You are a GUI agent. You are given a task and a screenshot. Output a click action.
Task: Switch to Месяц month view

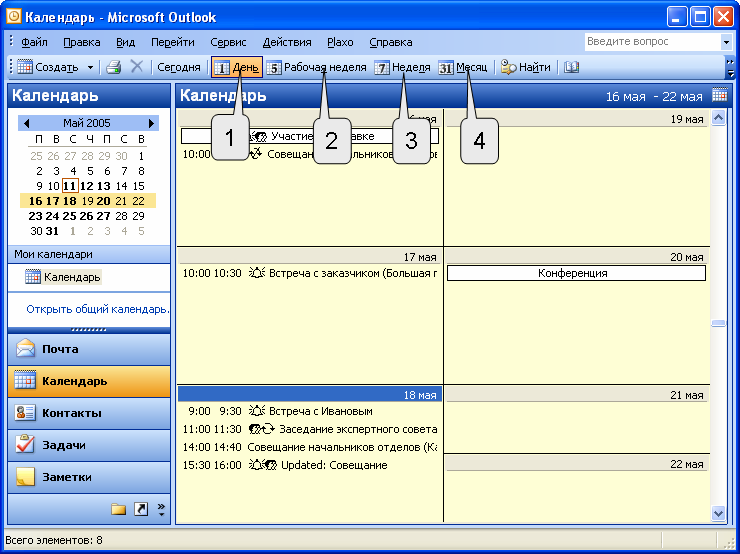coord(463,67)
